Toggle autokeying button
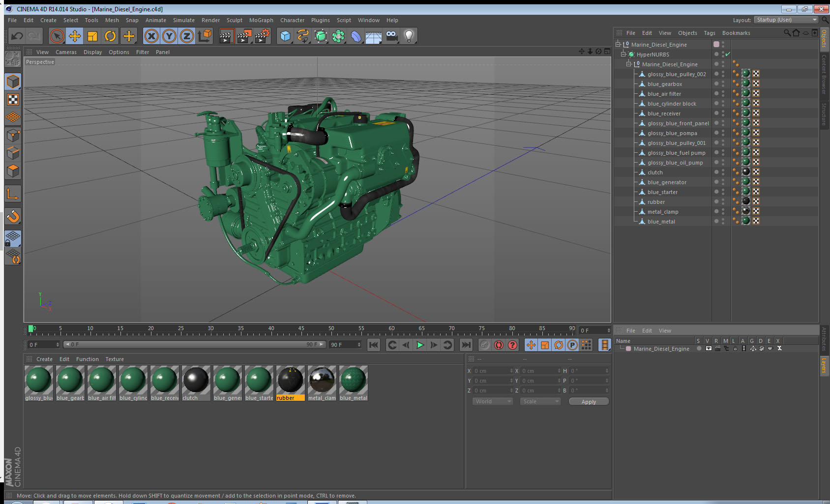Viewport: 830px width, 504px height. (499, 345)
